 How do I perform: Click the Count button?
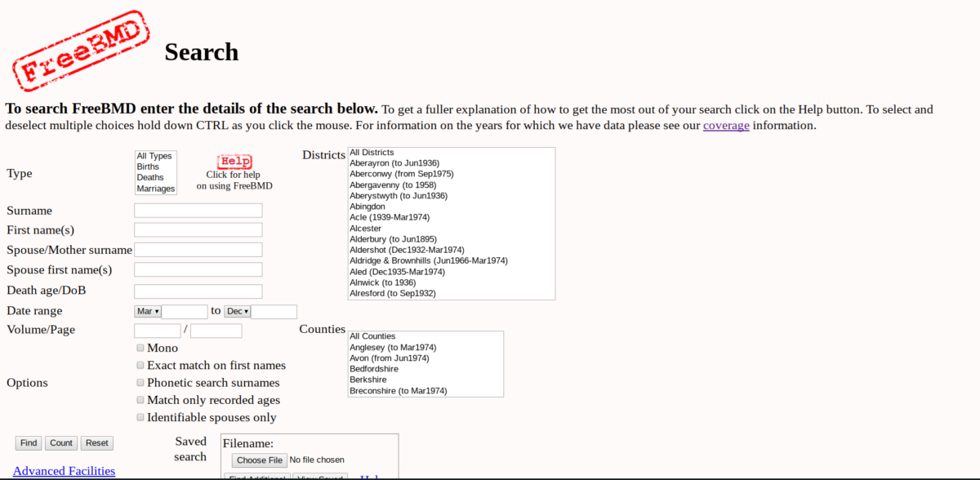[60, 442]
